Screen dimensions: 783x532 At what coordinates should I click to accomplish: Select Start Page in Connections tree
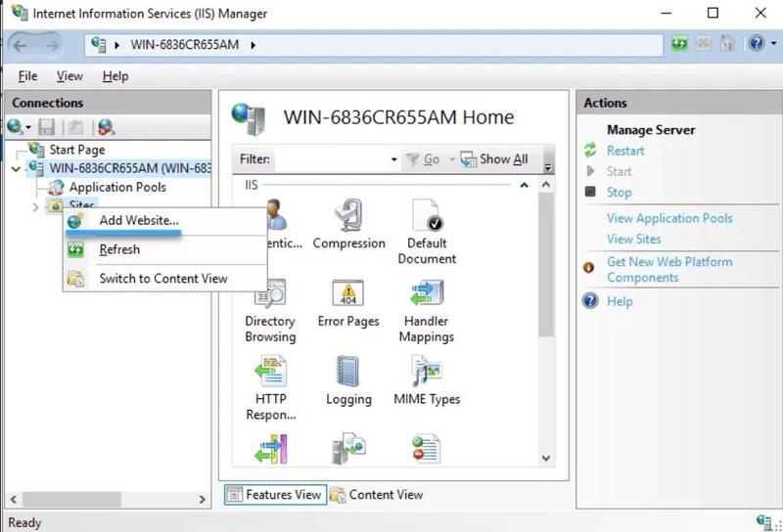tap(77, 150)
